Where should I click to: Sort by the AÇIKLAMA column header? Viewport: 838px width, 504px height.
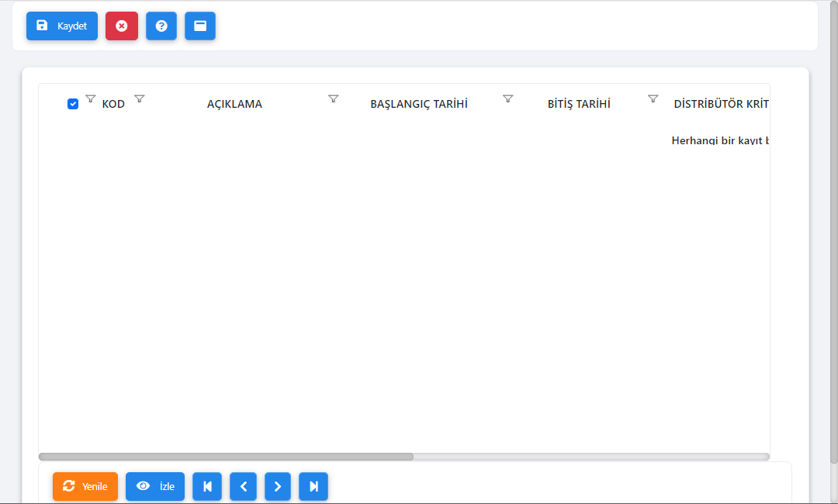[234, 104]
